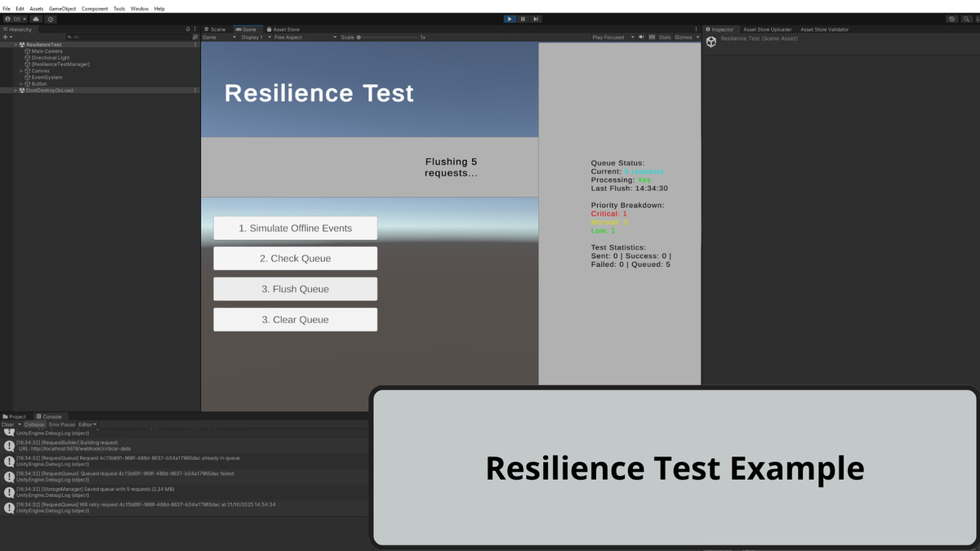Open the Unity account dropdown
Screen dimensions: 980x551
pos(16,19)
